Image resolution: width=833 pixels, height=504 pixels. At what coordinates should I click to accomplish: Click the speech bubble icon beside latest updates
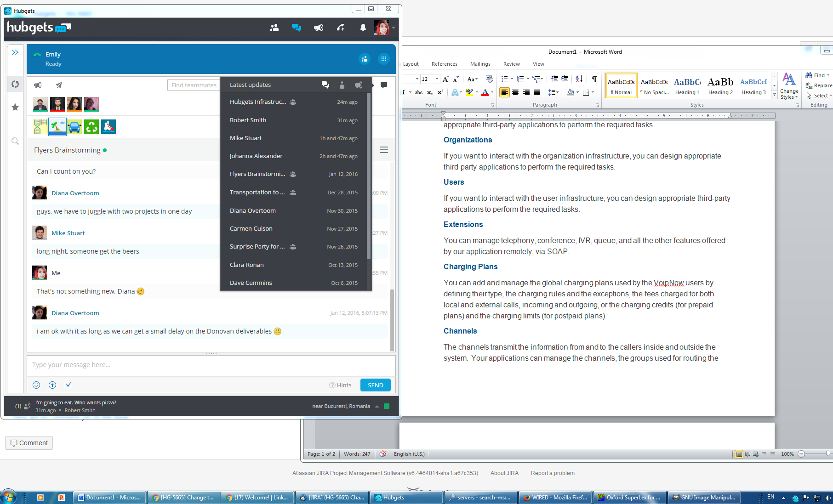pos(384,85)
